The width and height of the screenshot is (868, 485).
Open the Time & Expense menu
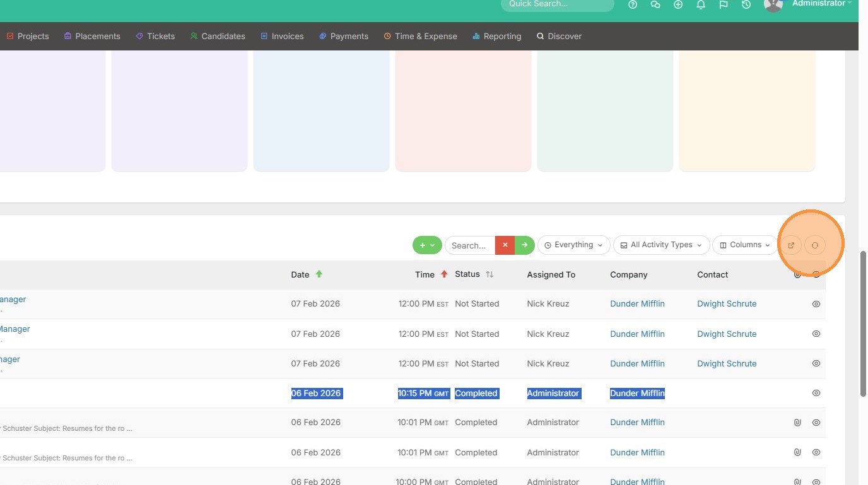click(420, 37)
